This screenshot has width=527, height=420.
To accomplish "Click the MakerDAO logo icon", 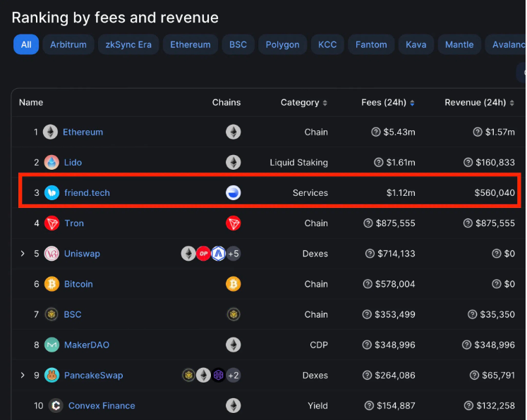I will pyautogui.click(x=52, y=345).
